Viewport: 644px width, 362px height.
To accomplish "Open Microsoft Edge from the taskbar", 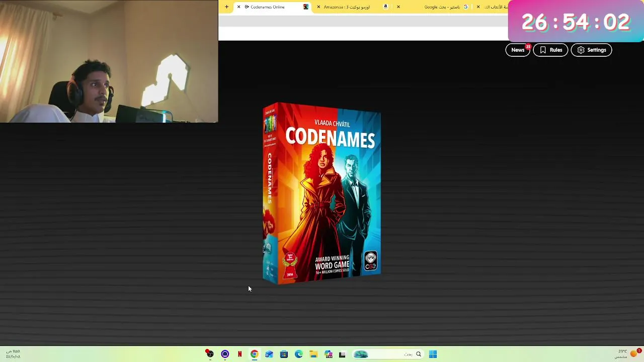I will 298,354.
